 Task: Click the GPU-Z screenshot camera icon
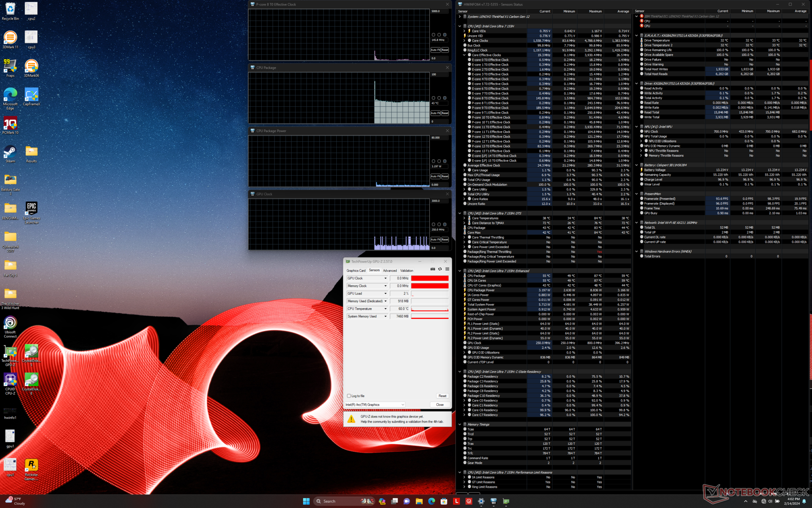click(x=433, y=269)
